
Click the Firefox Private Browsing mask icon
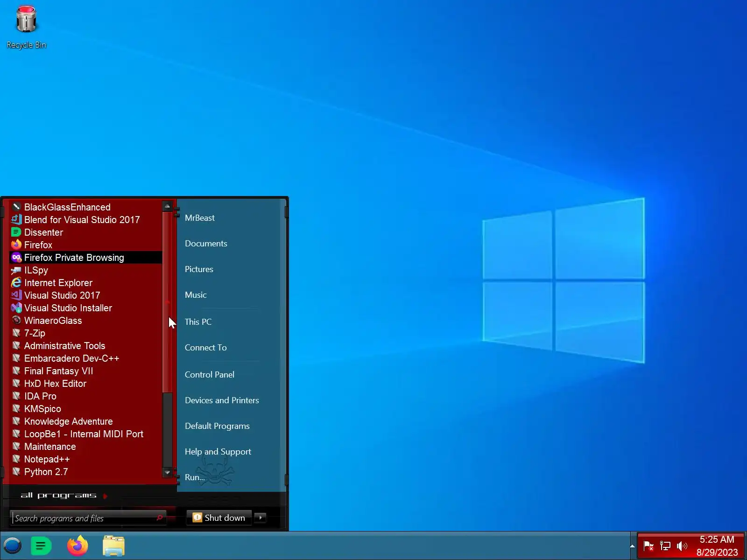click(x=16, y=257)
